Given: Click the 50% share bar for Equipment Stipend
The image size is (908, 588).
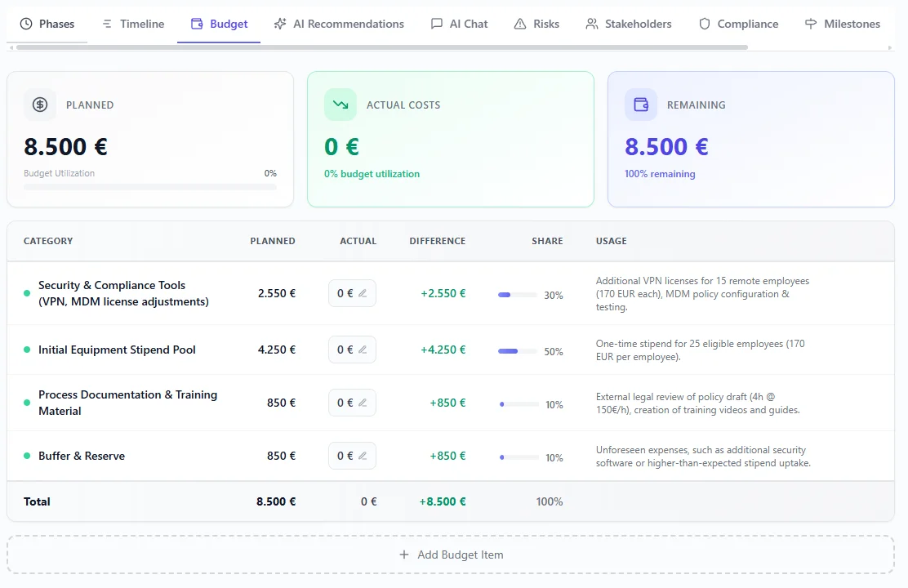Looking at the screenshot, I should pos(517,351).
